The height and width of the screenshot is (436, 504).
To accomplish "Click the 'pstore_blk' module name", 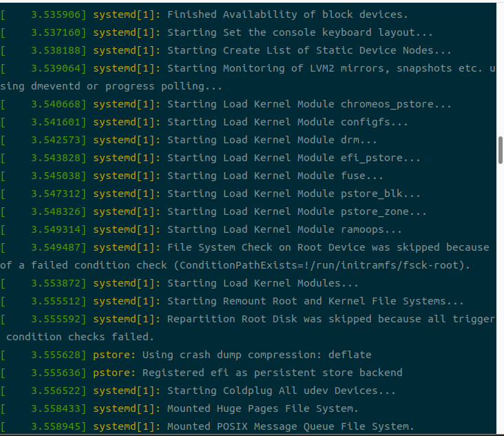I will click(372, 194).
